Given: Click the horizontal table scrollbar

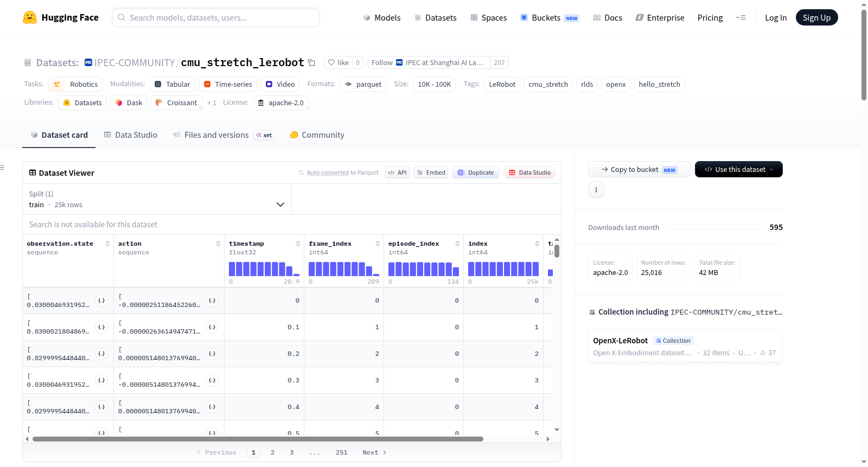Looking at the screenshot, I should pos(258,439).
